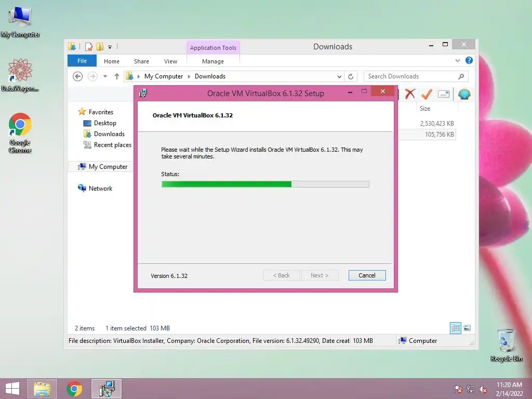
Task: Select Network in navigation pane
Action: point(95,188)
